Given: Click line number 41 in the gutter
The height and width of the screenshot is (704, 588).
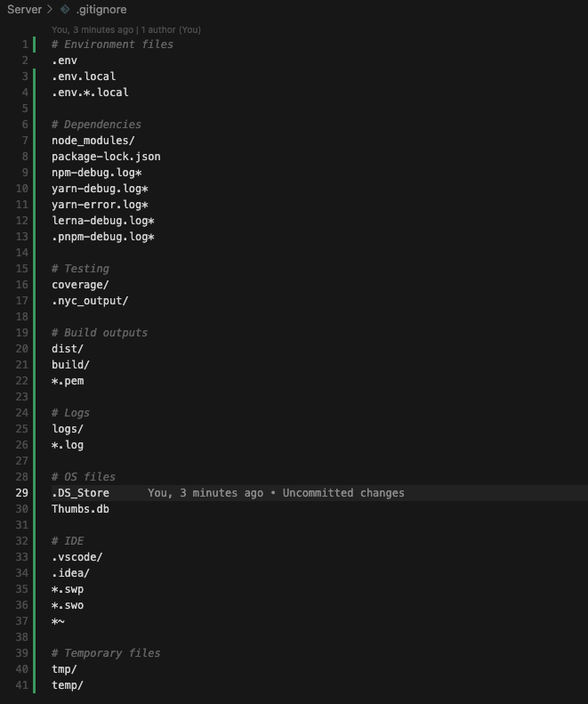Looking at the screenshot, I should (21, 685).
